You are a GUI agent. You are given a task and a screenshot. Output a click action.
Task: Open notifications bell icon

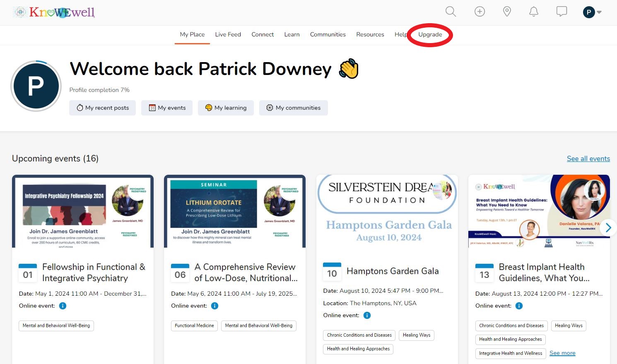tap(534, 12)
